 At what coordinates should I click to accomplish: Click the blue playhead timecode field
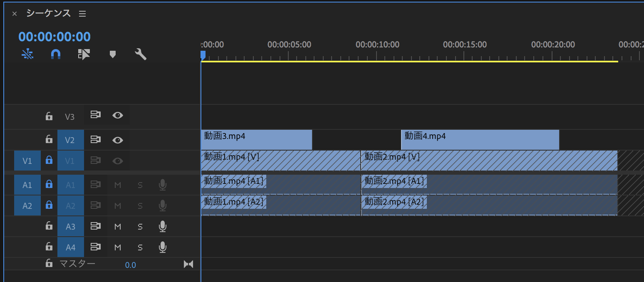(x=54, y=37)
